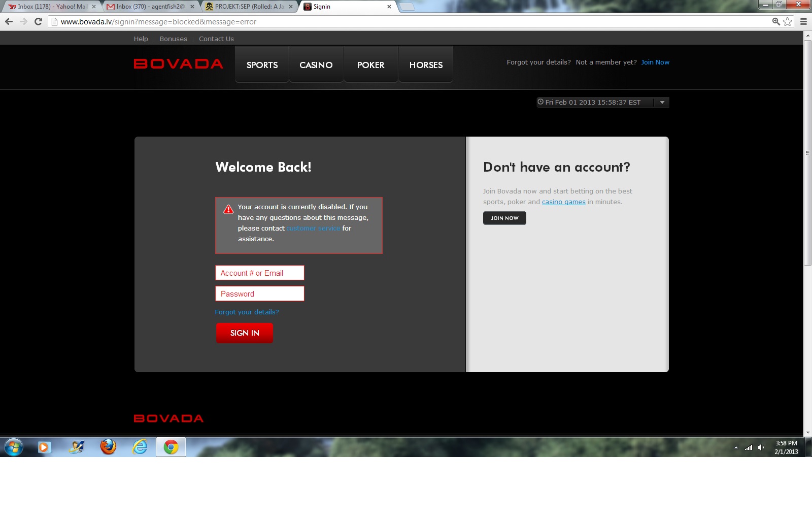Click the browser vertical scrollbar
Viewport: 812px width, 520px height.
[807, 152]
